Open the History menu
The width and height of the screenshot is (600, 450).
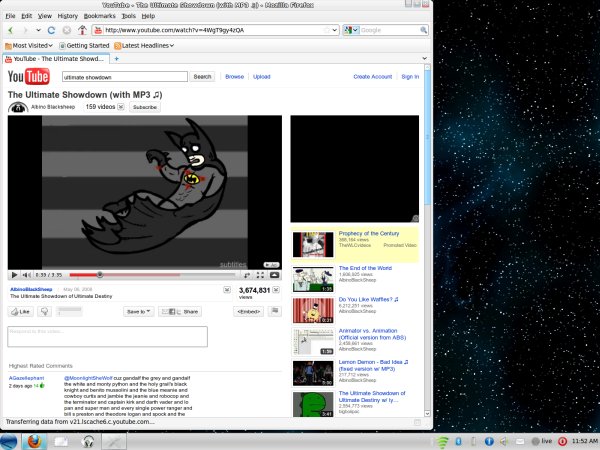[x=67, y=17]
